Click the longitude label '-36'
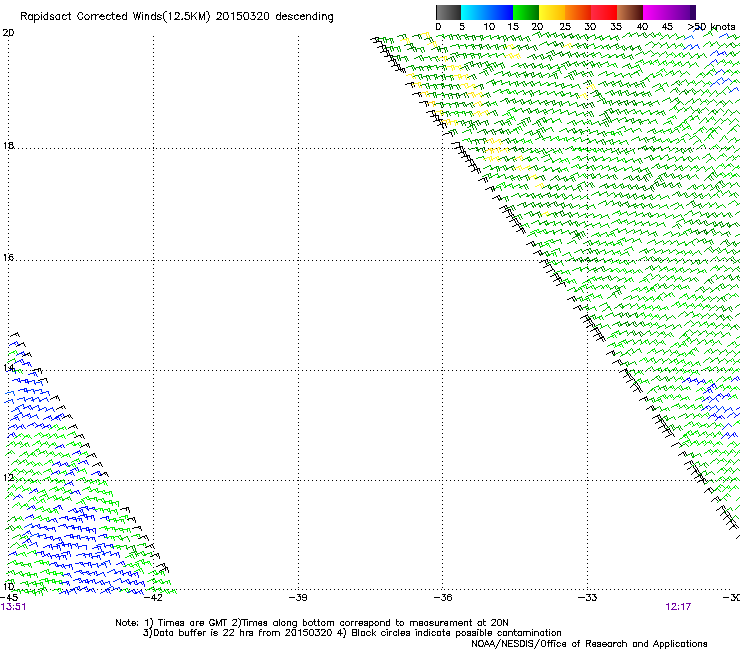The height and width of the screenshot is (650, 740). click(443, 597)
